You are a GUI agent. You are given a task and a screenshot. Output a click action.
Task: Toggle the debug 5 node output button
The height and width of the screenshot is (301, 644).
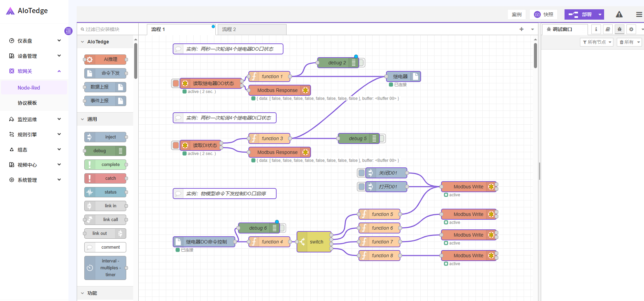coord(382,138)
